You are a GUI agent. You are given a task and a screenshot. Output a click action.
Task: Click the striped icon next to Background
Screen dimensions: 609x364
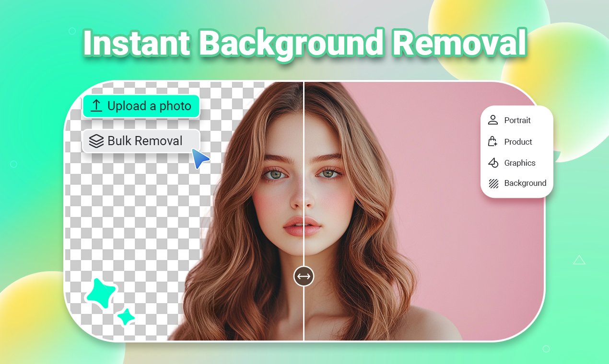[493, 183]
